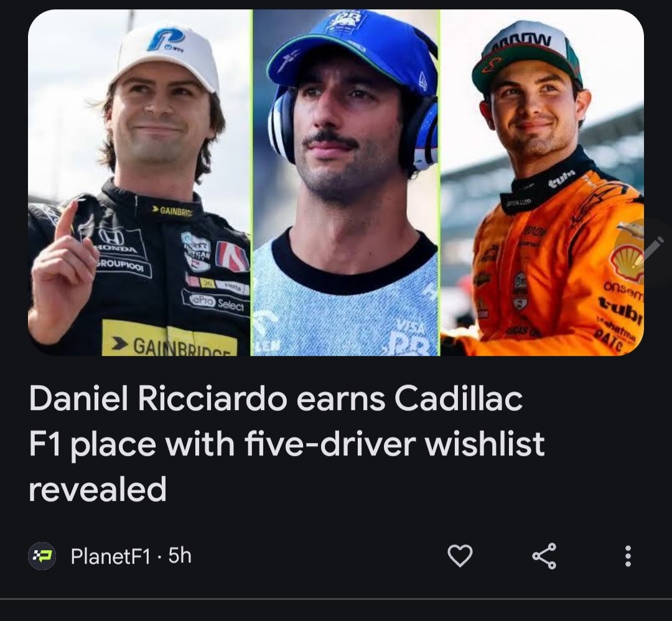Open the PlanetF1 source name link

(111, 556)
